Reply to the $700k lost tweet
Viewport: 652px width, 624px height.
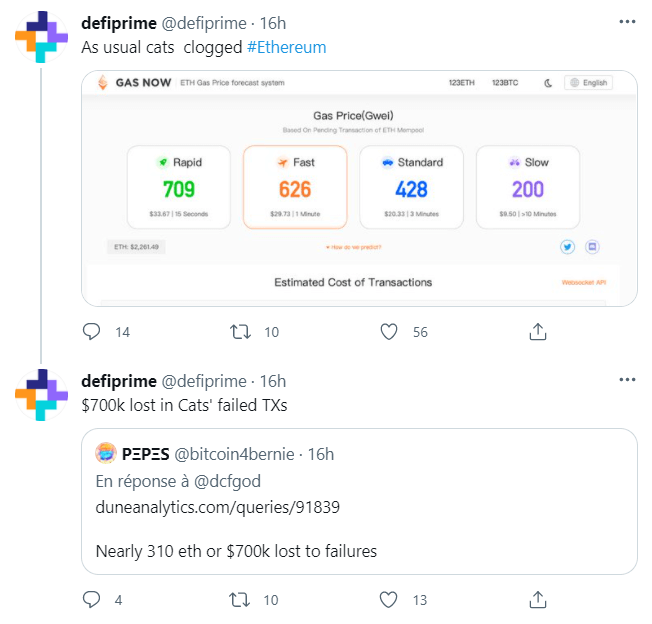91,599
